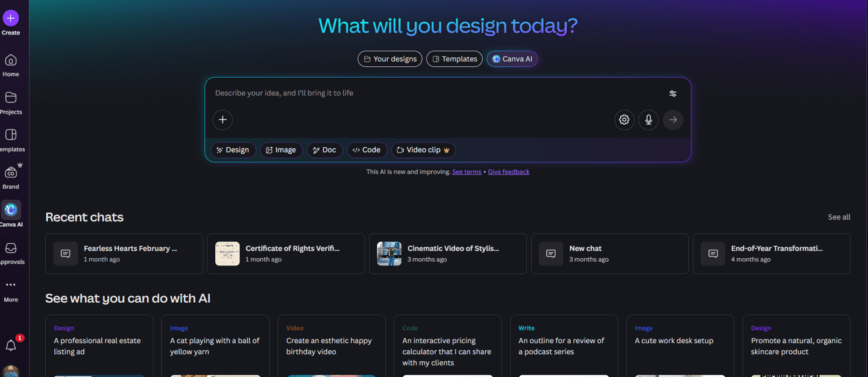Open the More menu in sidebar
This screenshot has height=377, width=868.
(11, 290)
